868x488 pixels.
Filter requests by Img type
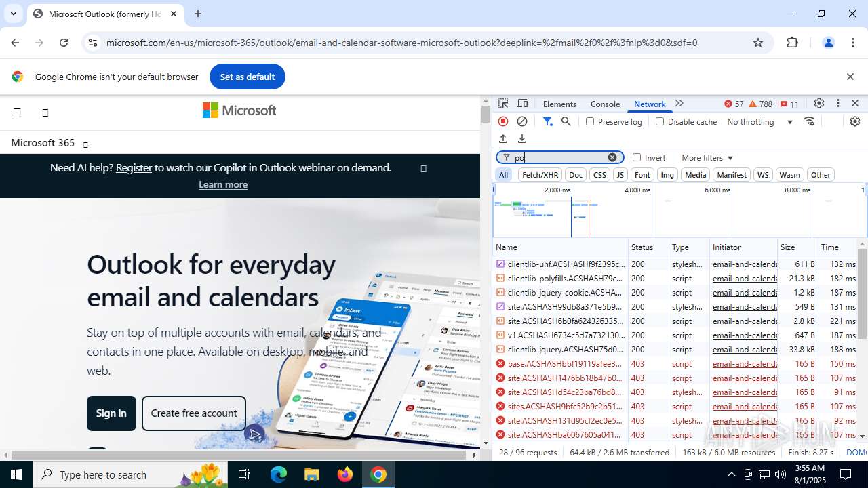coord(667,175)
